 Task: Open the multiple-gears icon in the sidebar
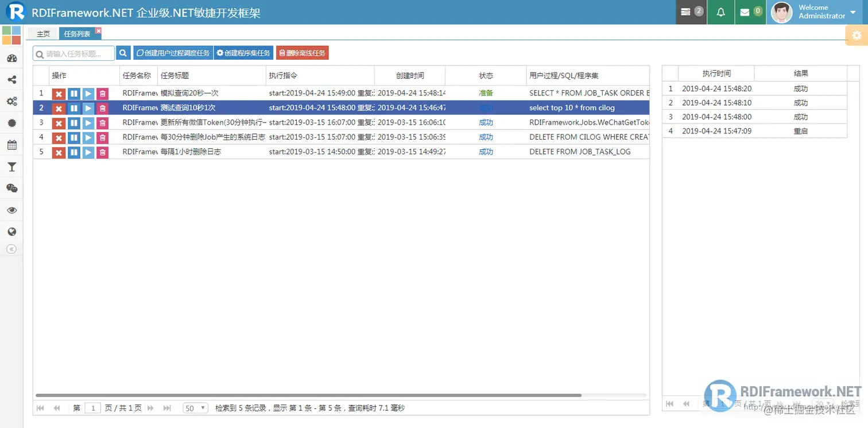click(11, 102)
